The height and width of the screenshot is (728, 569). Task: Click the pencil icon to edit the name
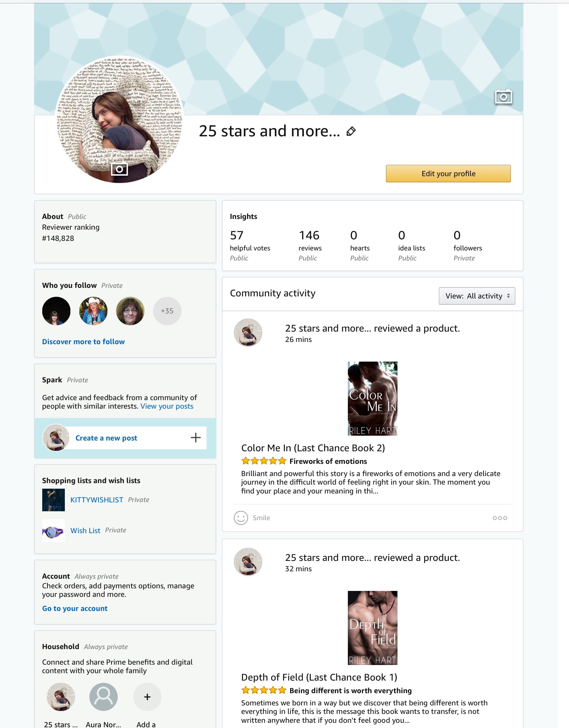click(351, 131)
